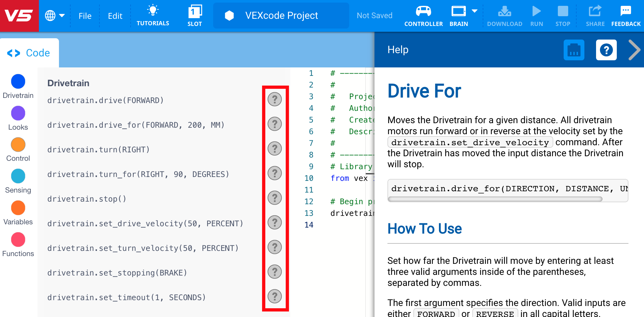Viewport: 644px width, 317px height.
Task: Select the Functions command category
Action: pyautogui.click(x=18, y=240)
